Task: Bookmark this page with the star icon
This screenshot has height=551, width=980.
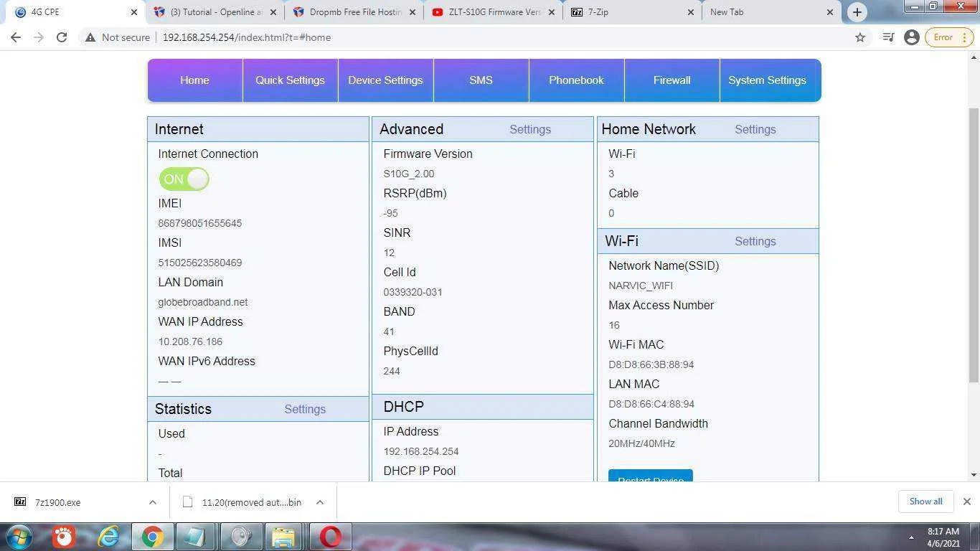Action: (x=860, y=37)
